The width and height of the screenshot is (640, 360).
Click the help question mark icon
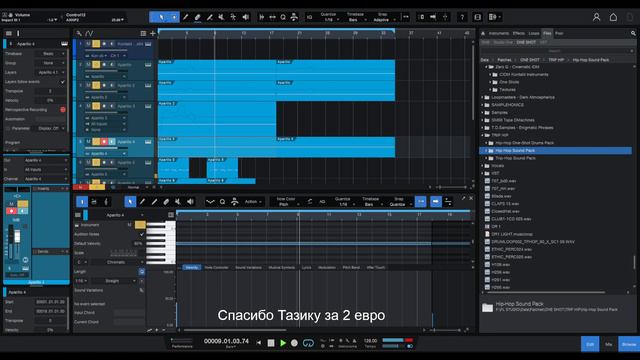tap(462, 17)
